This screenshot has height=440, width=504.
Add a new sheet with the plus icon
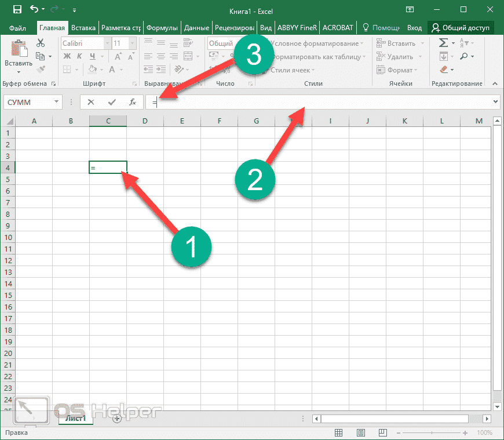117,419
